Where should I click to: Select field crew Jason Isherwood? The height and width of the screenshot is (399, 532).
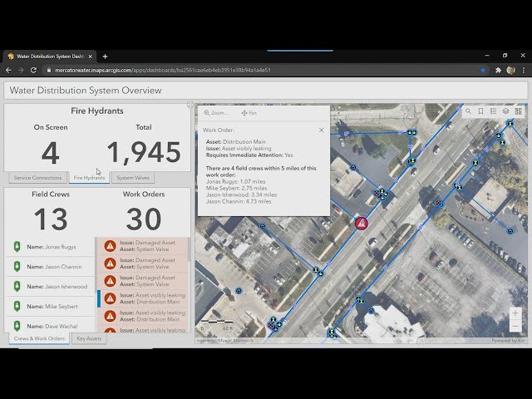click(51, 286)
